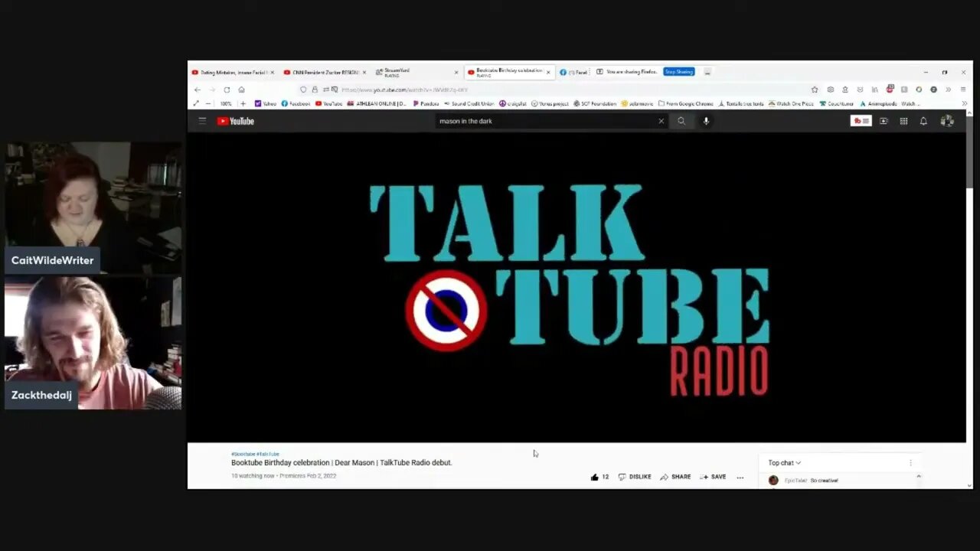Open the YouTube hamburger guide menu
The height and width of the screenshot is (551, 980).
(x=202, y=121)
